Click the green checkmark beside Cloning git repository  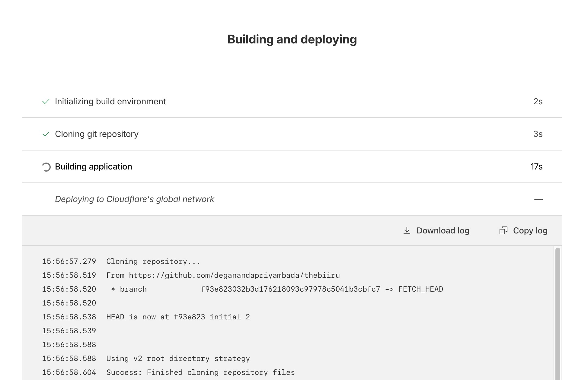click(46, 134)
